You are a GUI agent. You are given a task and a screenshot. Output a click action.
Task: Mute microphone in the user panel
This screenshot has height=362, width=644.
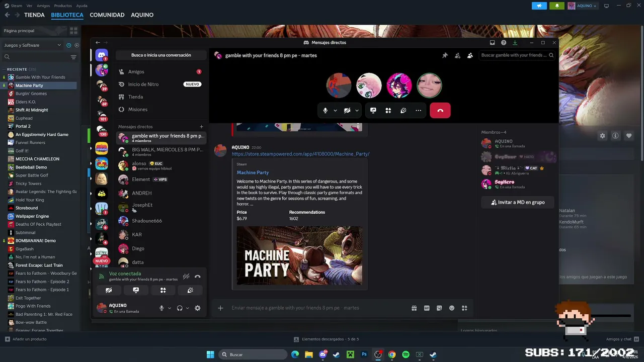click(162, 308)
